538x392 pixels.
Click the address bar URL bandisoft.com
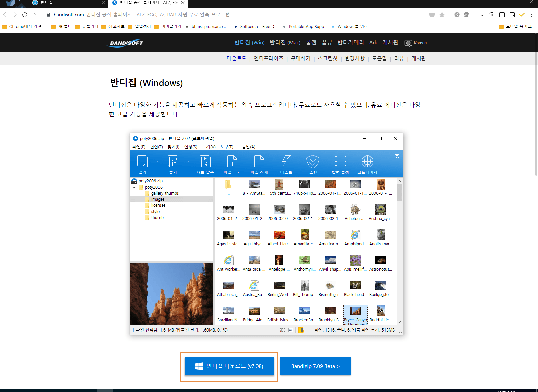tap(69, 15)
